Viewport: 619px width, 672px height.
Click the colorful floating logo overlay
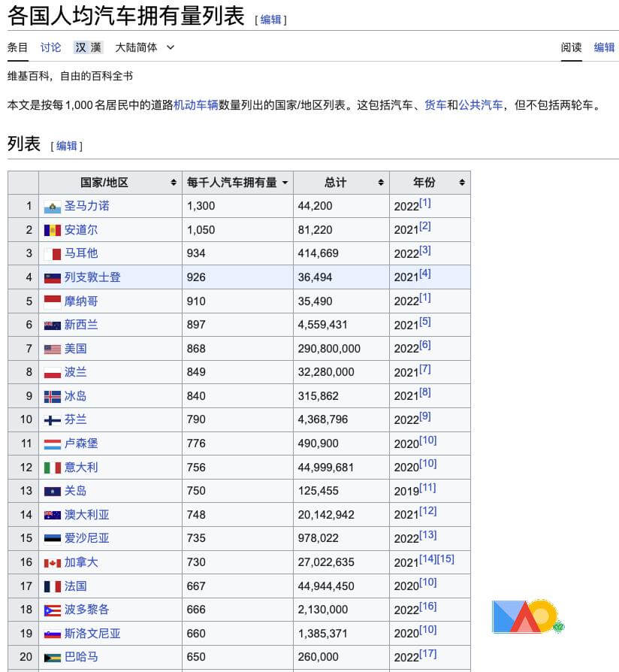click(x=526, y=616)
